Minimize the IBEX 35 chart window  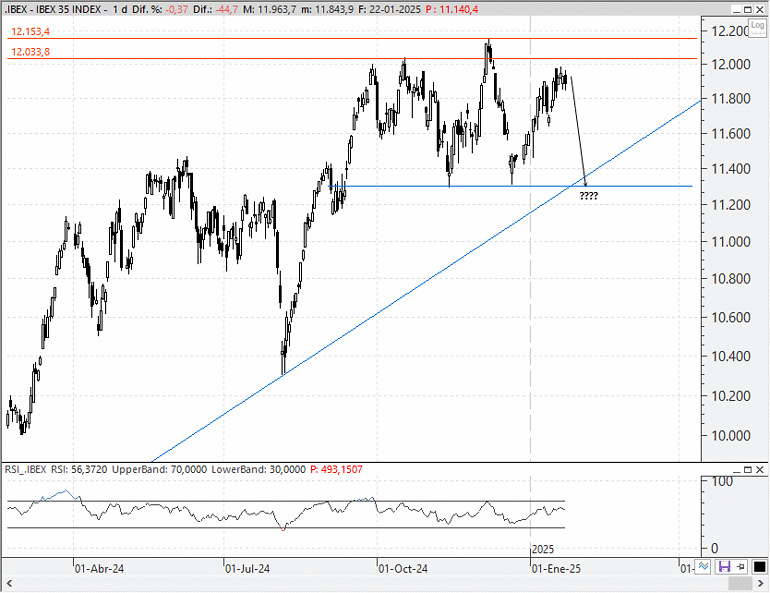click(737, 9)
